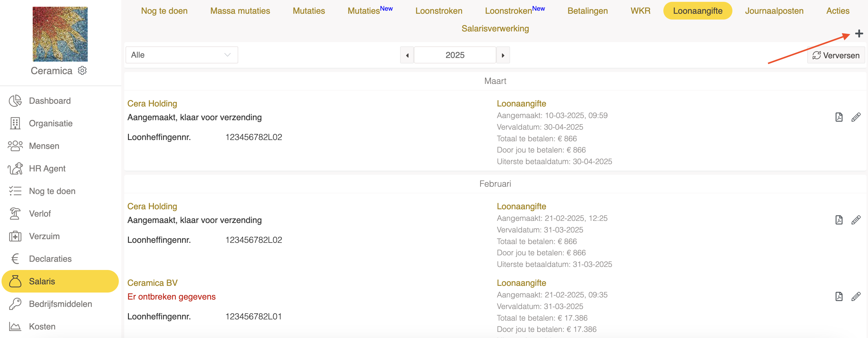This screenshot has height=338, width=868.
Task: Open PDF icon for Februari Cera Holding
Action: [839, 220]
